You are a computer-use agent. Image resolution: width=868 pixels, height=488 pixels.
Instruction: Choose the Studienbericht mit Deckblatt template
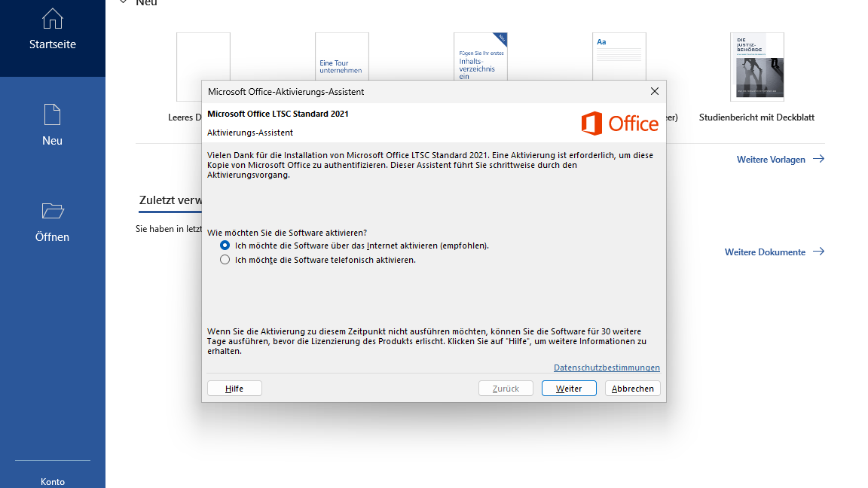click(x=756, y=68)
